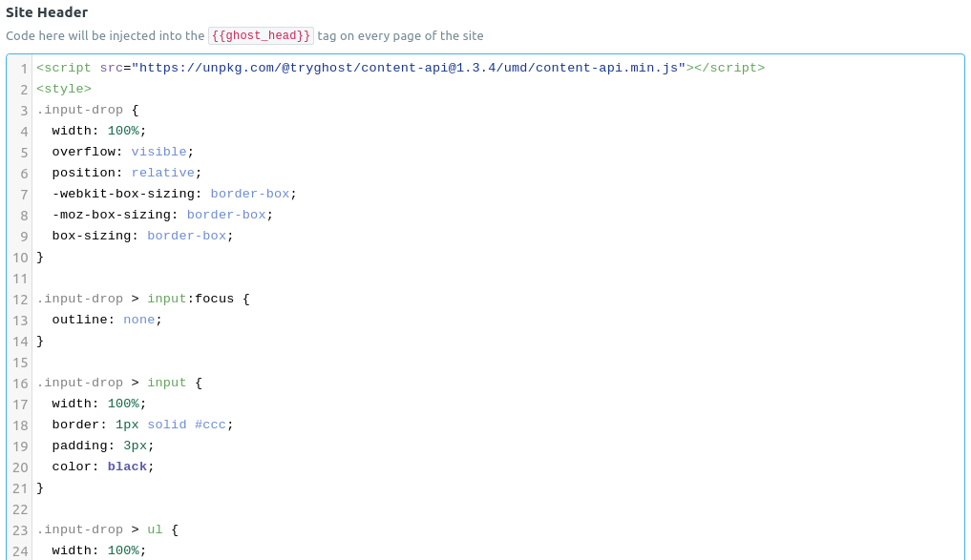Click 'box-sizing: border-box;' on line 9
The image size is (971, 560).
142,237
